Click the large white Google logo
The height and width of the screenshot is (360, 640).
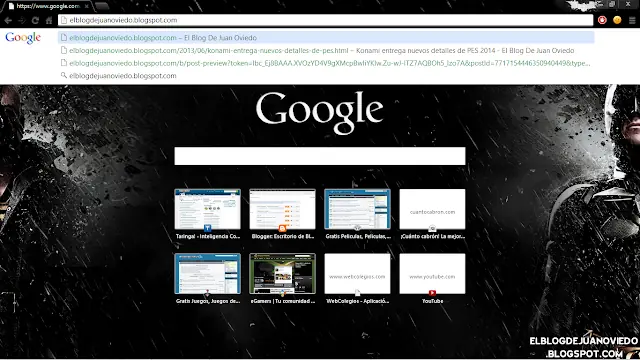pos(319,112)
